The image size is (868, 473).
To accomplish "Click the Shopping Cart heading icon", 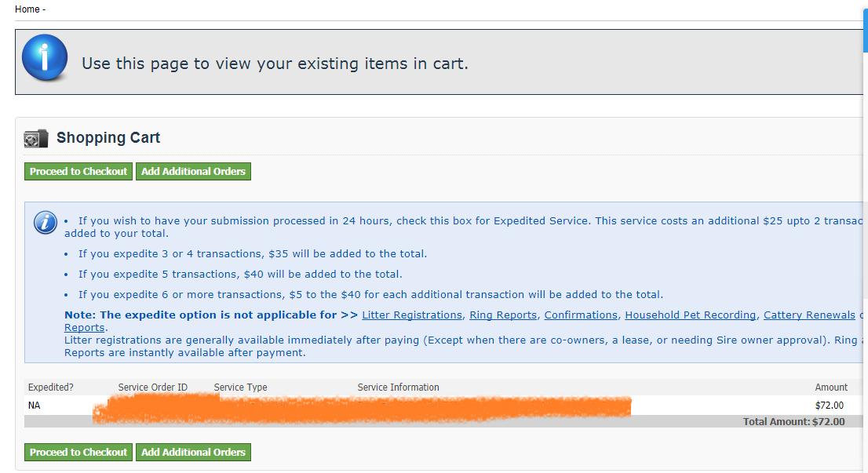I will pyautogui.click(x=36, y=139).
